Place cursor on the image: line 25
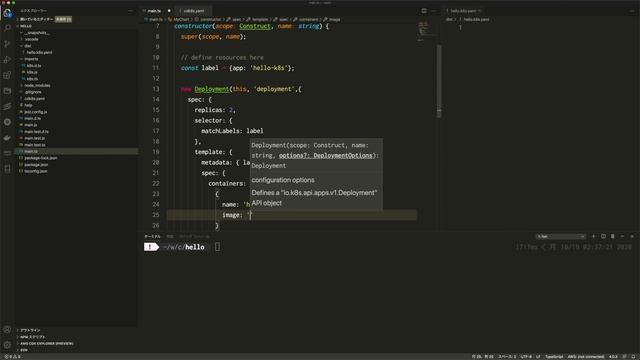640x360 pixels. coord(292,215)
